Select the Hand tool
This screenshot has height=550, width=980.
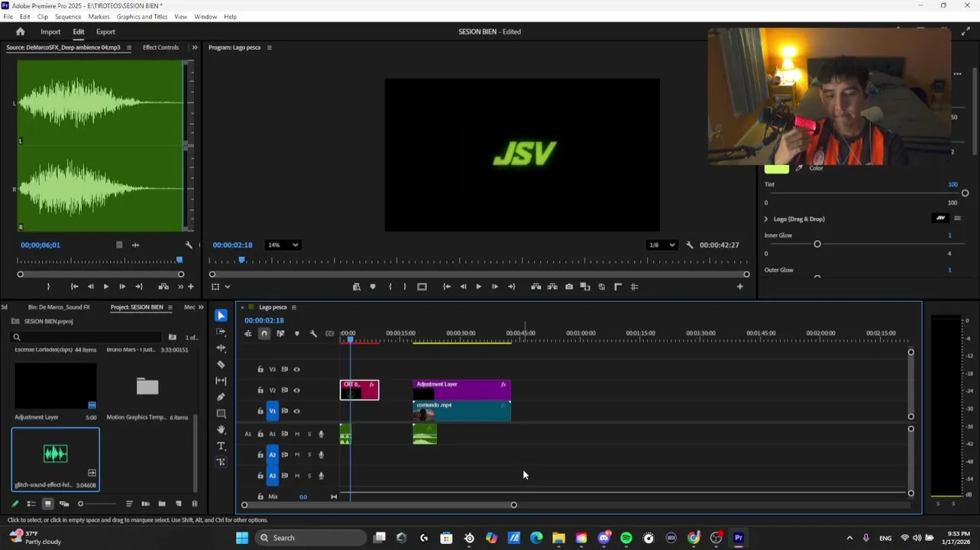tap(221, 429)
